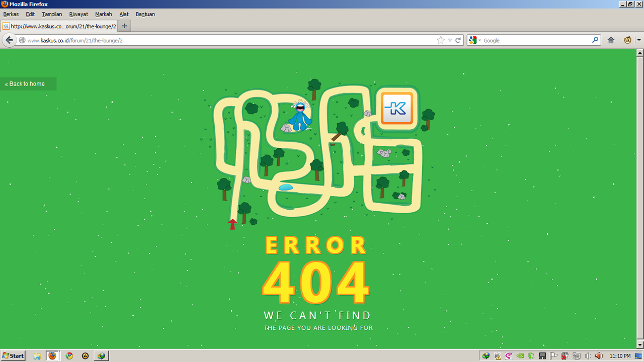This screenshot has height=362, width=644.
Task: Click the search magnifier icon
Action: [595, 40]
